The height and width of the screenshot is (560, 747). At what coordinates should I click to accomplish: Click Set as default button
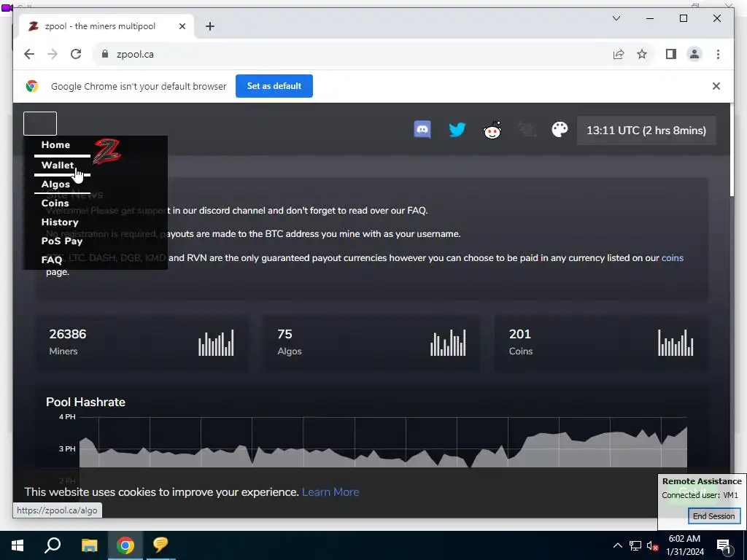click(274, 86)
